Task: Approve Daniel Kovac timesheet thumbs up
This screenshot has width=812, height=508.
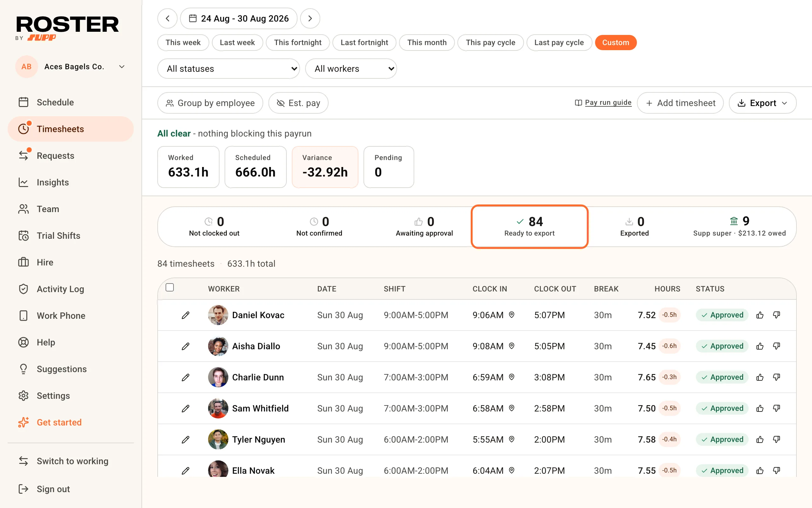Action: 760,315
